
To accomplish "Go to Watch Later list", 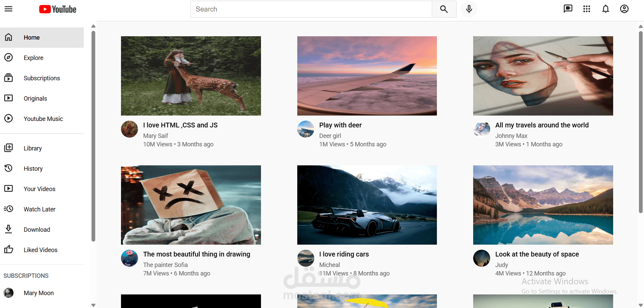I will (42, 209).
